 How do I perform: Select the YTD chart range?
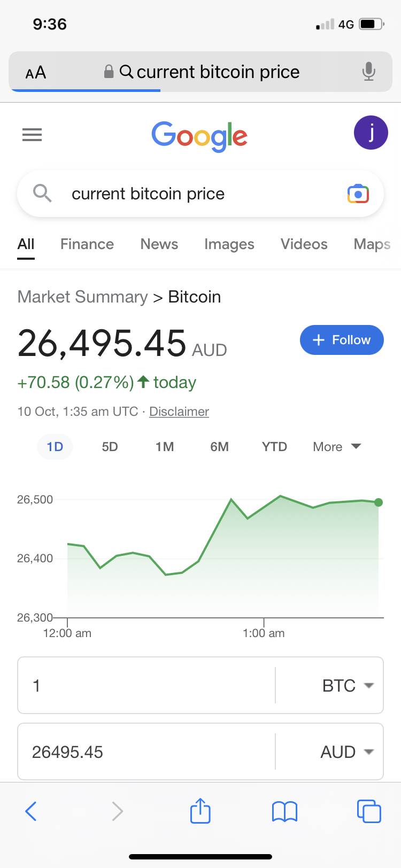[274, 447]
